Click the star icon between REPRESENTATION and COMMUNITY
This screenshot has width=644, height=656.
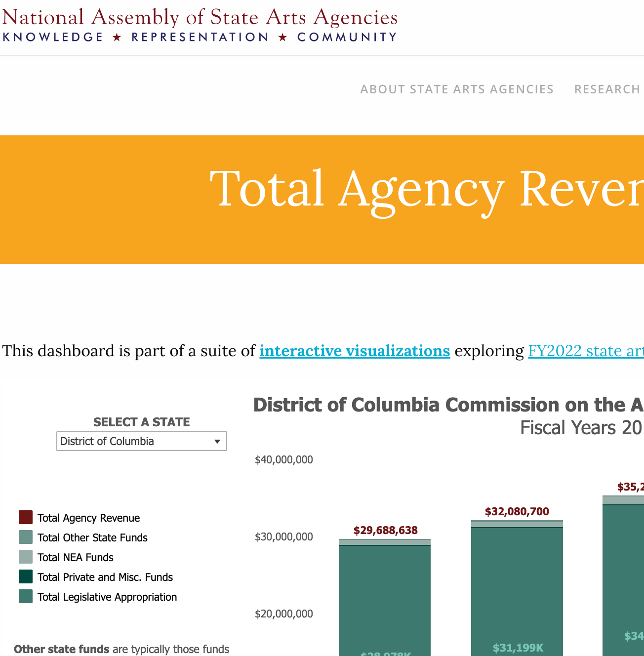282,37
